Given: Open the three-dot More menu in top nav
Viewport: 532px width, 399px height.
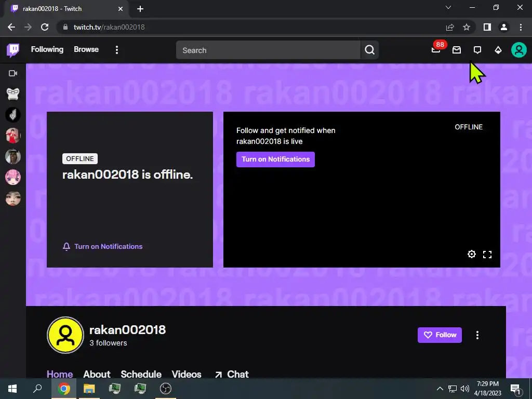Looking at the screenshot, I should click(117, 50).
